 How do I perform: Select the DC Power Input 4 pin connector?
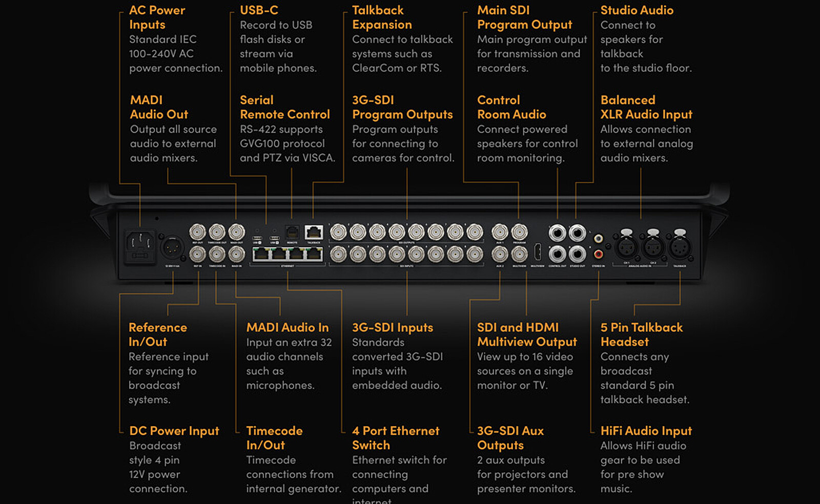[x=172, y=247]
